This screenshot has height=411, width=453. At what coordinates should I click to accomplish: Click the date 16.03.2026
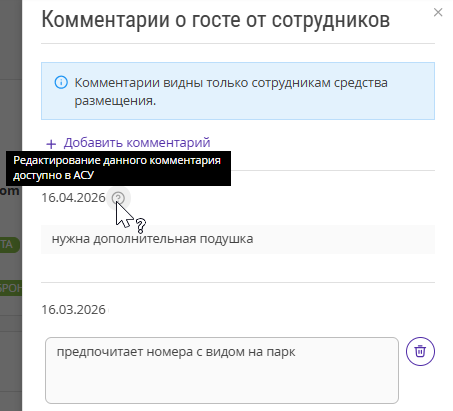pyautogui.click(x=73, y=310)
